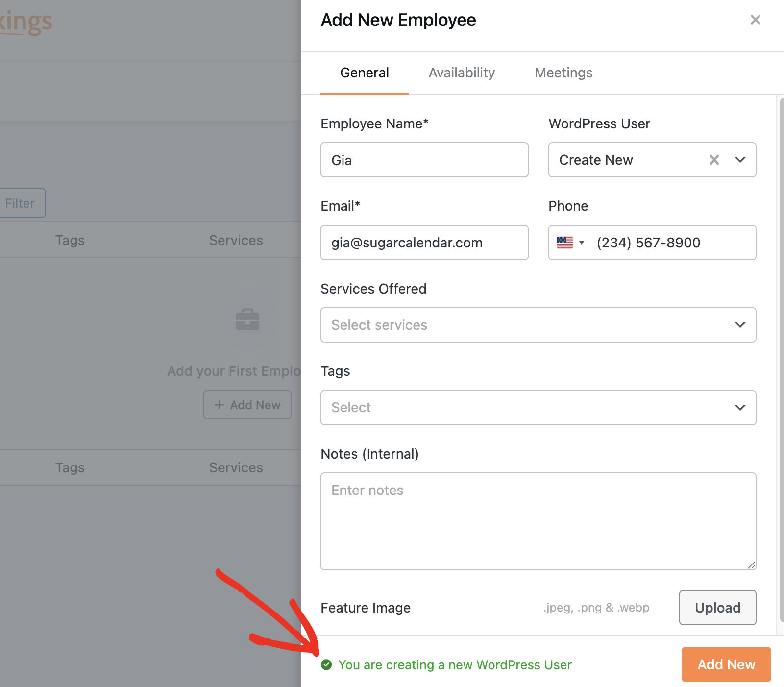Viewport: 784px width, 687px height.
Task: Click the Add your First Employee text
Action: pos(234,371)
